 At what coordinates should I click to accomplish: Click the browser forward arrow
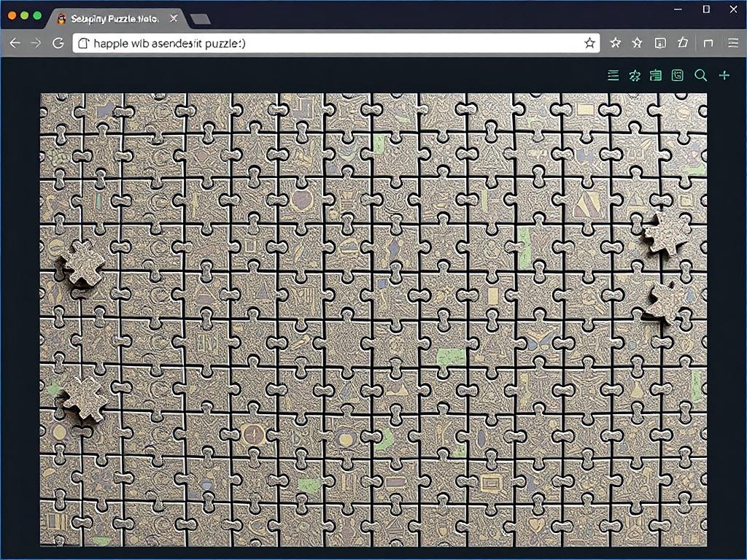pyautogui.click(x=36, y=43)
